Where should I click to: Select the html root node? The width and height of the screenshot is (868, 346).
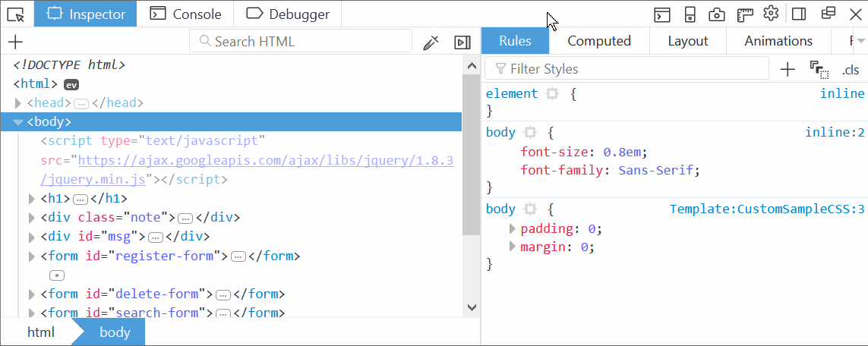click(36, 84)
